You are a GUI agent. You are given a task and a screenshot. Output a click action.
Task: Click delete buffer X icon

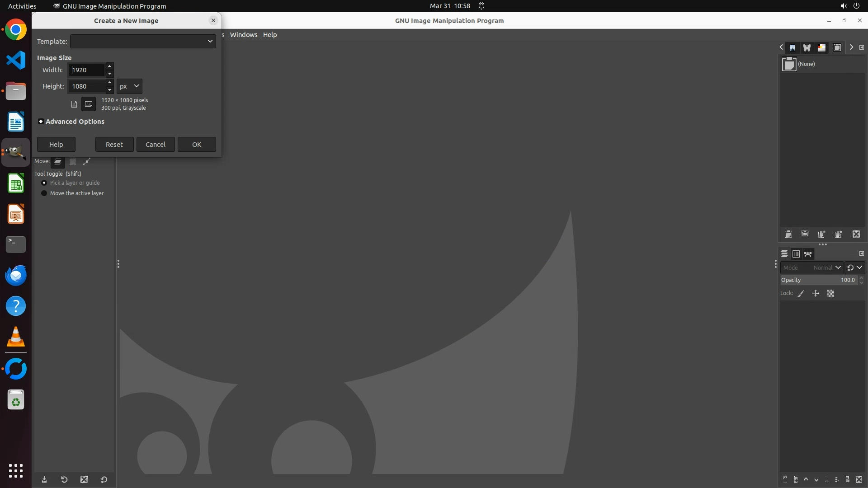pos(856,234)
